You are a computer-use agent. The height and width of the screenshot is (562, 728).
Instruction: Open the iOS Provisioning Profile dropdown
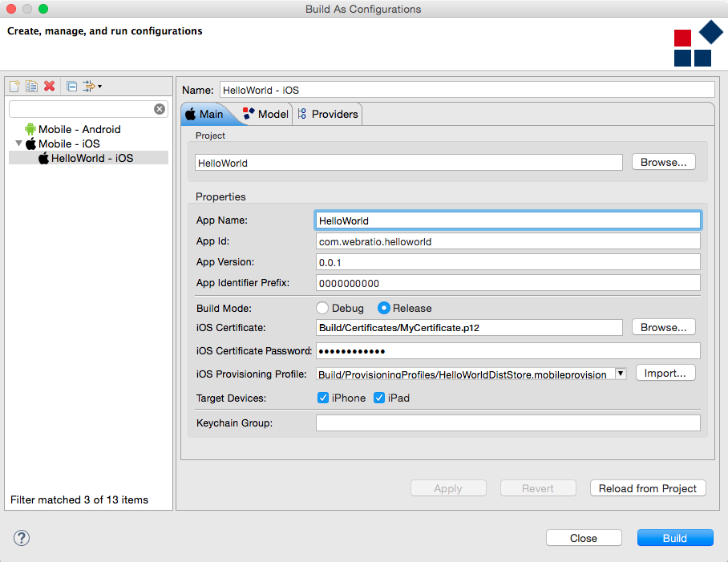[x=621, y=374]
